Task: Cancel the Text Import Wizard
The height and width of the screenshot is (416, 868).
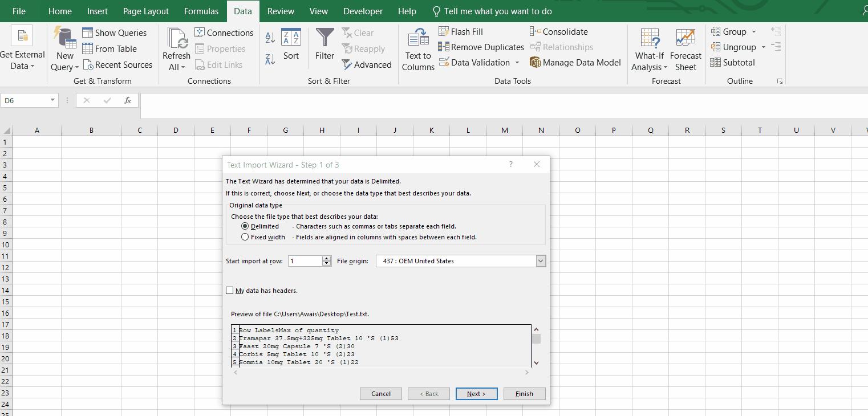Action: 381,394
